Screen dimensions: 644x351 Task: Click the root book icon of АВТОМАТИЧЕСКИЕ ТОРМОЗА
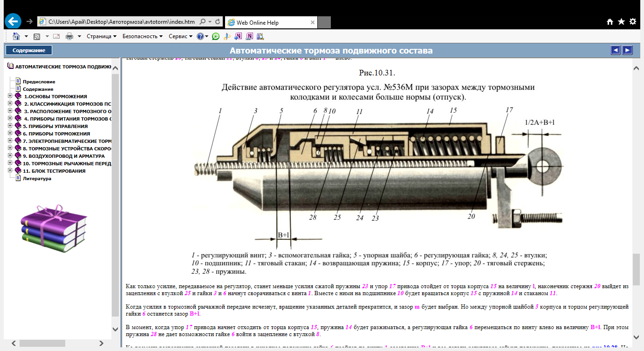point(10,67)
